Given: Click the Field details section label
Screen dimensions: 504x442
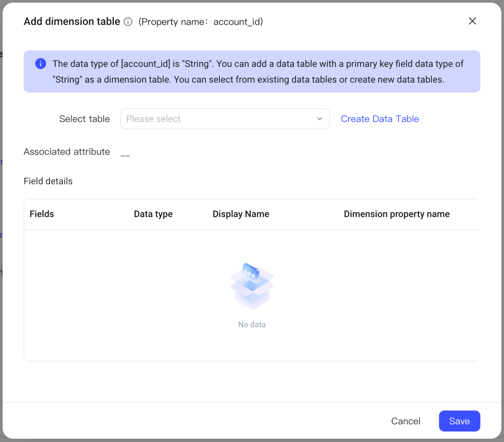Looking at the screenshot, I should point(48,181).
